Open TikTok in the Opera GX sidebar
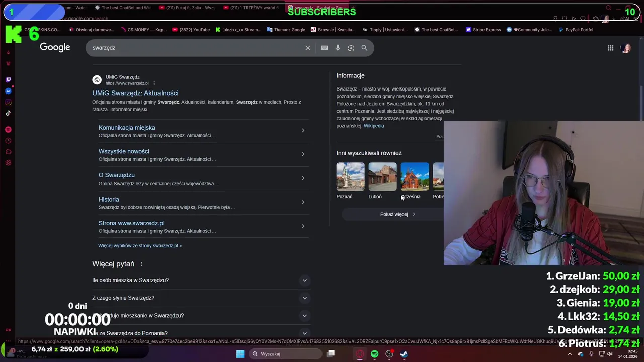This screenshot has width=644, height=362. coord(8,113)
